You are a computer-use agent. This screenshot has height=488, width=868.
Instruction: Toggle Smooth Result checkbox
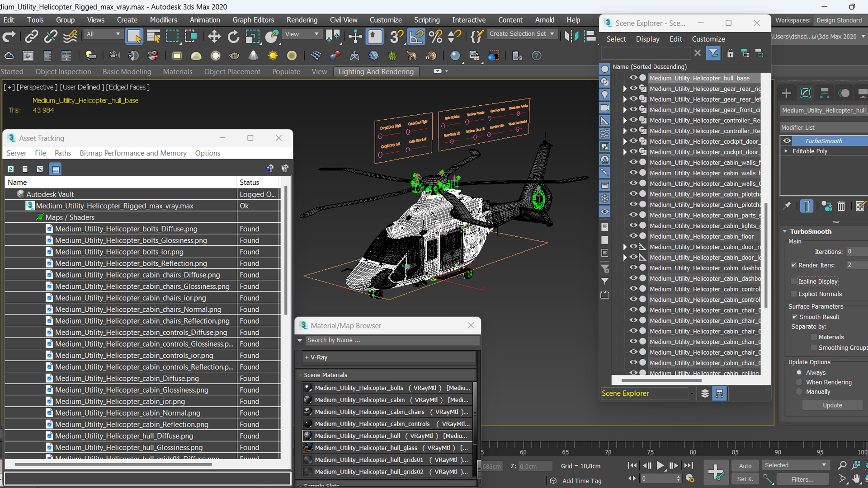click(794, 317)
